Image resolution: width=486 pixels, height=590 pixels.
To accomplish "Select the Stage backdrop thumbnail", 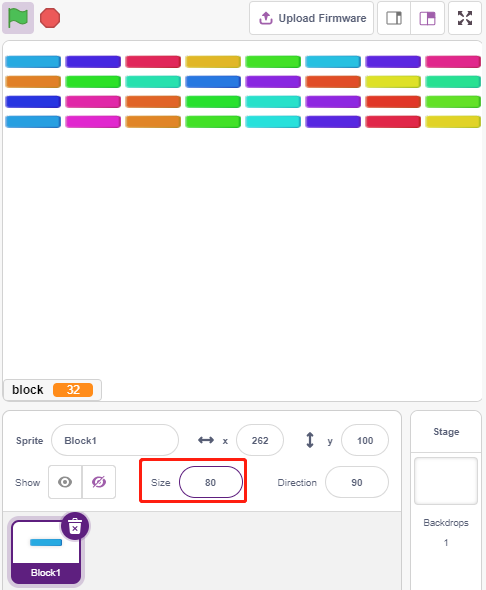I will pos(446,481).
